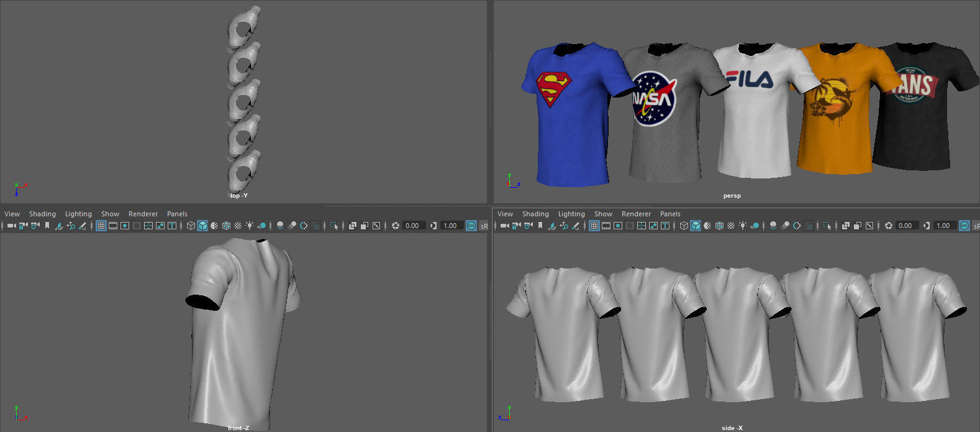Toggle View Transform ON button in front -Z panel
The image size is (980, 432).
471,226
